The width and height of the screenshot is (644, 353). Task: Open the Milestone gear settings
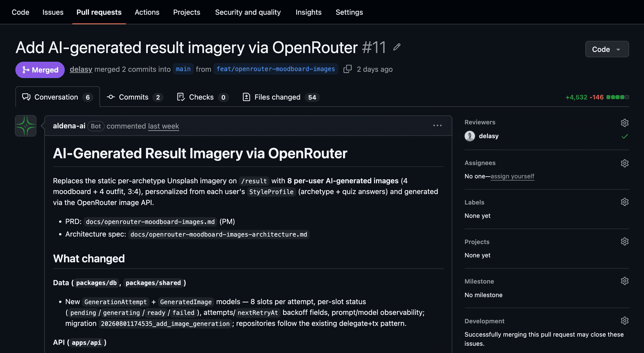[624, 281]
